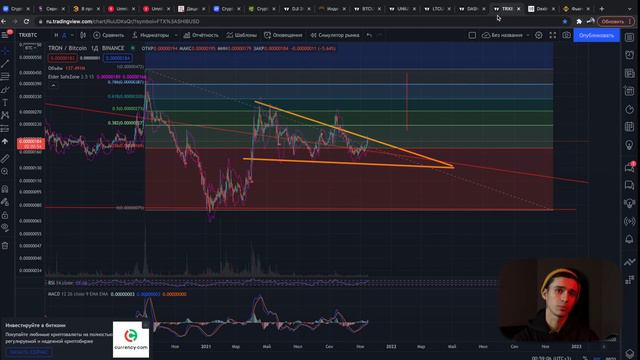This screenshot has height=360, width=640.
Task: Open the chart layout selector square icon
Action: click(472, 36)
